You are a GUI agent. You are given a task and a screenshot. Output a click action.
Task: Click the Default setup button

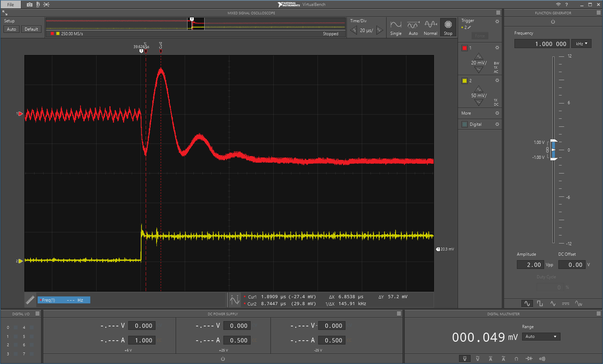tap(31, 29)
